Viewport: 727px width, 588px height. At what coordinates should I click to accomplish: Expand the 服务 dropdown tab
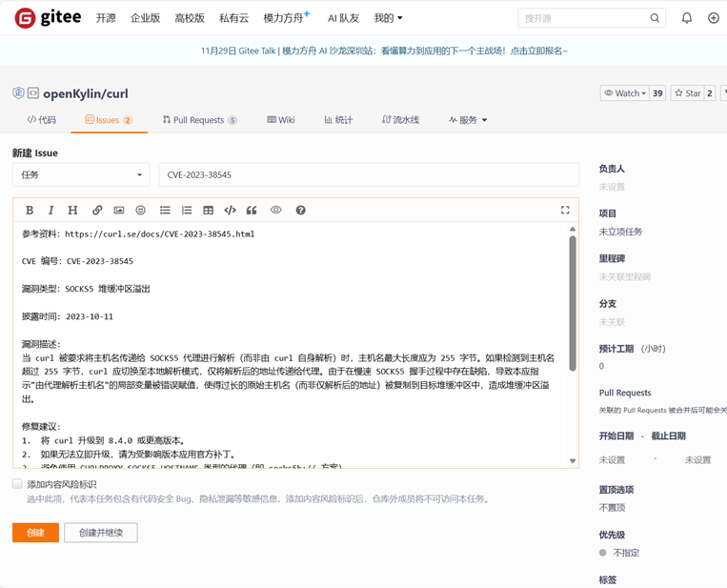(468, 120)
